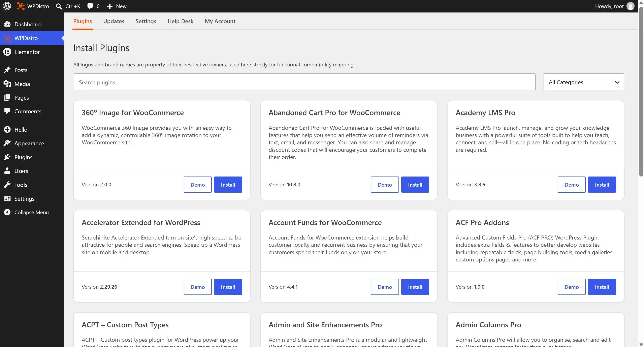The image size is (644, 347).
Task: Install ACF Pro Addons
Action: point(602,287)
